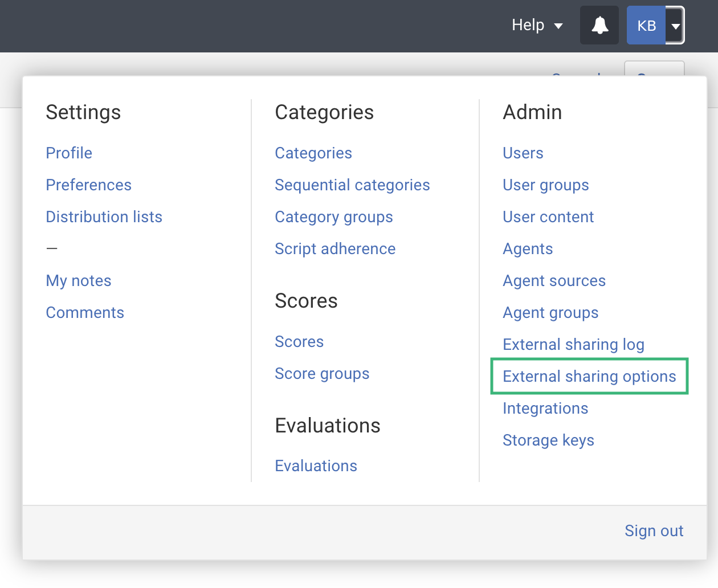
Task: Open the Comments page
Action: [85, 313]
